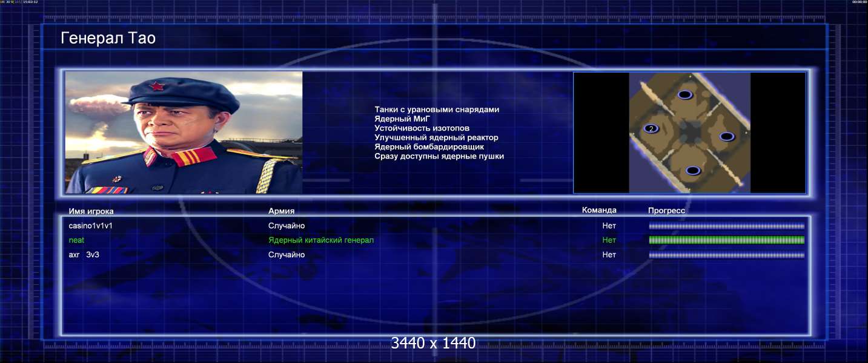868x363 pixels.
Task: Click the map preview thumbnail
Action: [x=689, y=132]
